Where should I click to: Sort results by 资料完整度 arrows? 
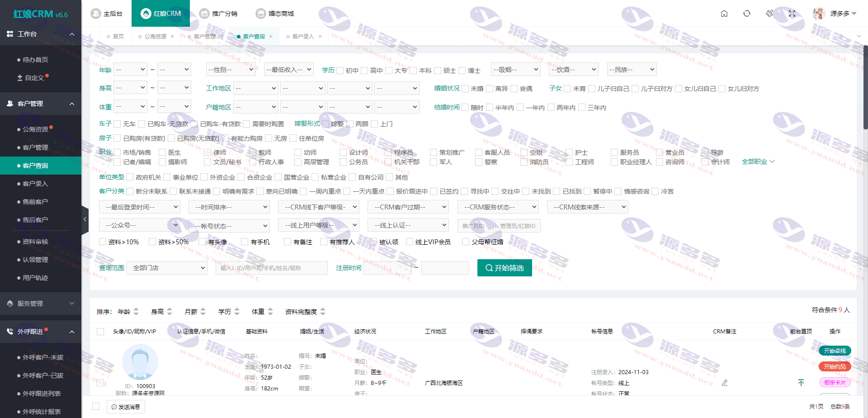(323, 312)
